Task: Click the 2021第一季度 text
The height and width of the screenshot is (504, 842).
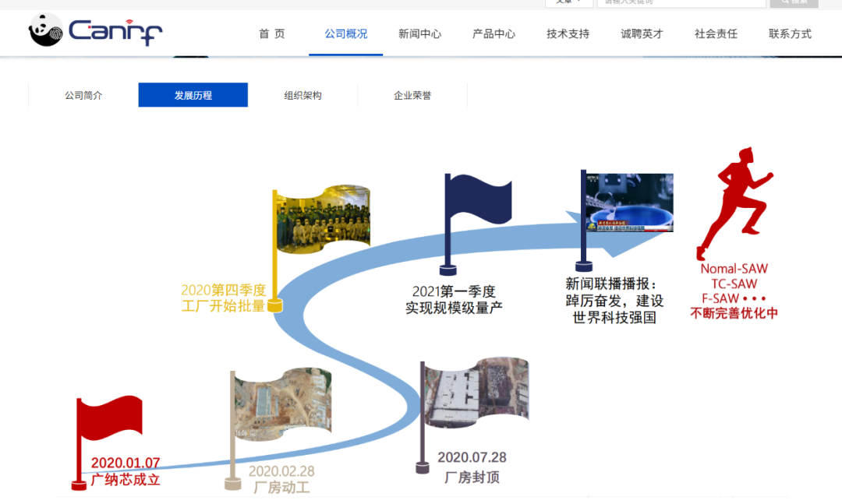Action: point(454,291)
